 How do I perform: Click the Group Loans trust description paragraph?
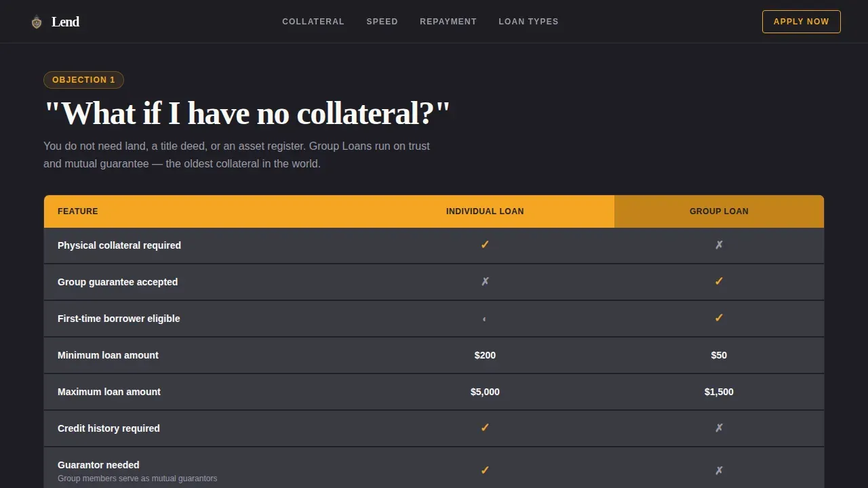point(237,155)
